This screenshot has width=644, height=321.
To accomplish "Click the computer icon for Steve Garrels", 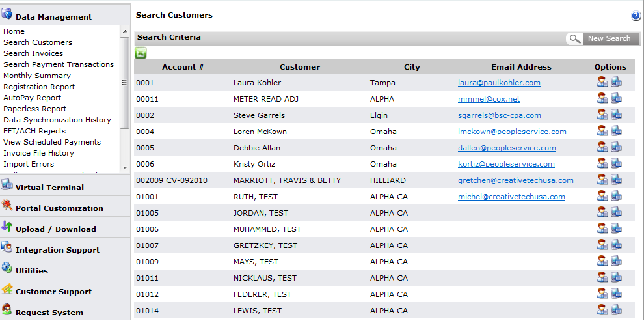I will [x=616, y=115].
